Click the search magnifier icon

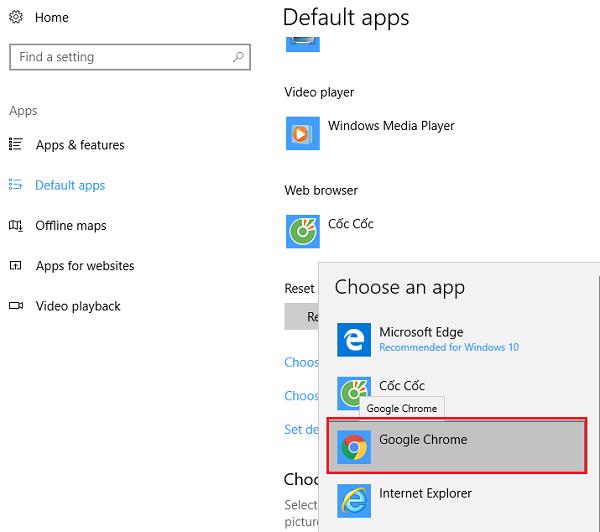(238, 57)
